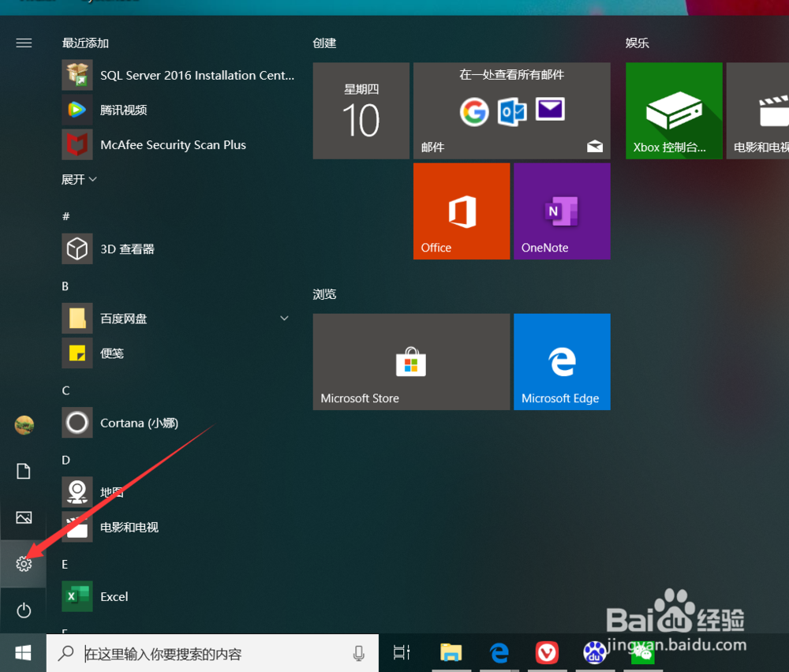
Task: Click the 创建 group header
Action: click(x=324, y=43)
